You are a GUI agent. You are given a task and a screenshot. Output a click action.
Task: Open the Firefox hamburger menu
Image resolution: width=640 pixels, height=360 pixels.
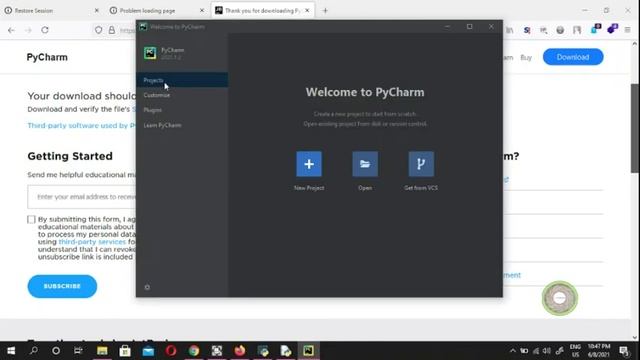[627, 30]
